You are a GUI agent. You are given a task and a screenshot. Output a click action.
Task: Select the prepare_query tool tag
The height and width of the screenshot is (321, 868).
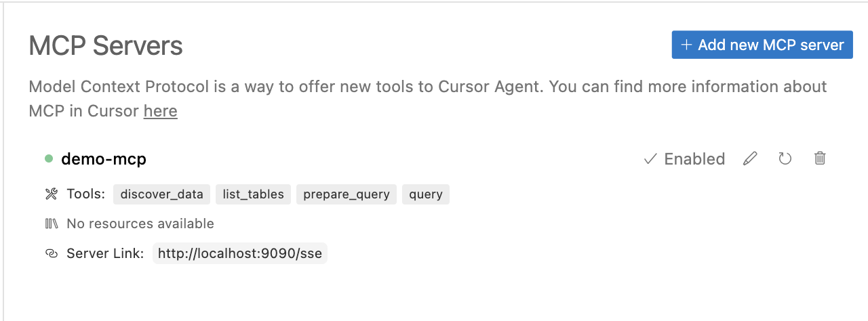[346, 194]
